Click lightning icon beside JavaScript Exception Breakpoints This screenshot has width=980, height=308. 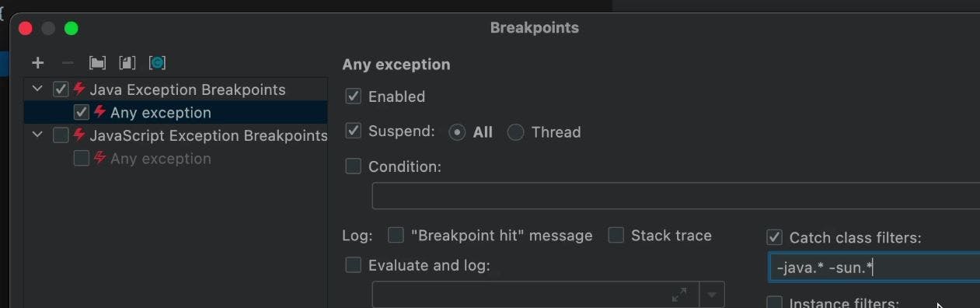click(x=79, y=135)
